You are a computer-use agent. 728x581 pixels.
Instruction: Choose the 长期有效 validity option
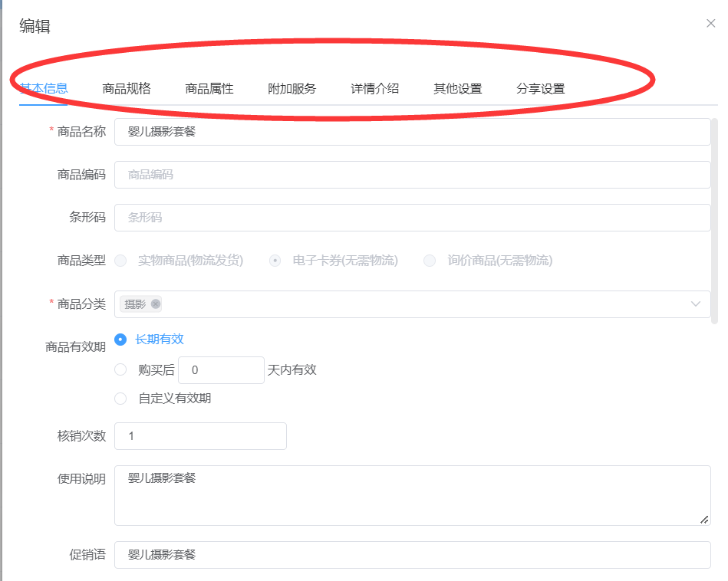pyautogui.click(x=120, y=340)
